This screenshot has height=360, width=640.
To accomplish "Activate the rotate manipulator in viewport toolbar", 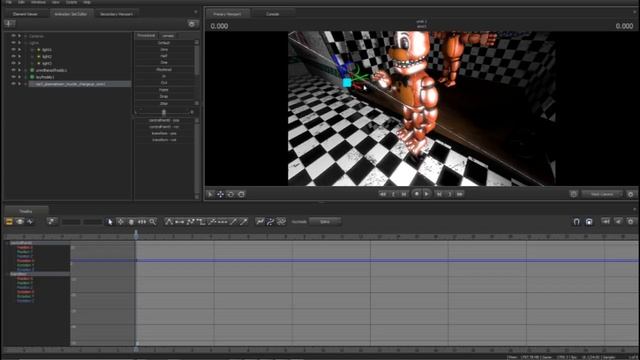I will click(x=231, y=194).
